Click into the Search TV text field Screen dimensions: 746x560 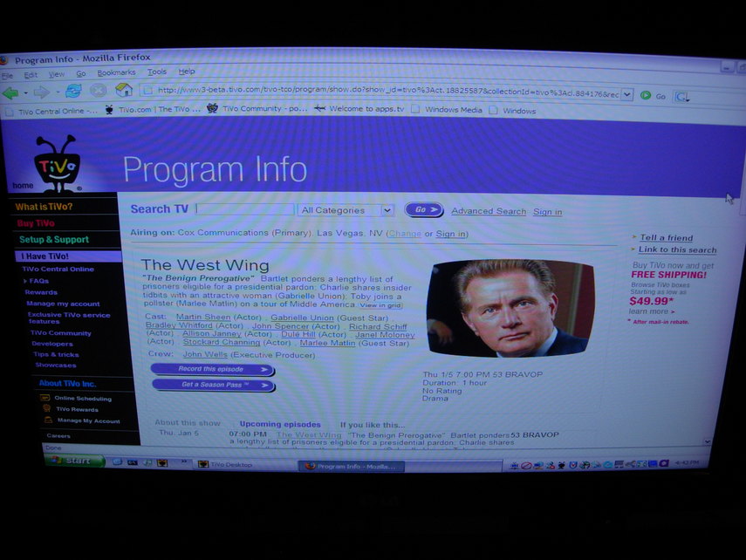(245, 209)
